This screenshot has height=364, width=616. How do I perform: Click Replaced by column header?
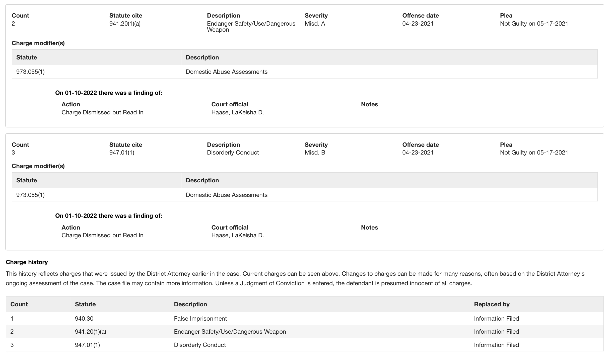click(x=492, y=304)
